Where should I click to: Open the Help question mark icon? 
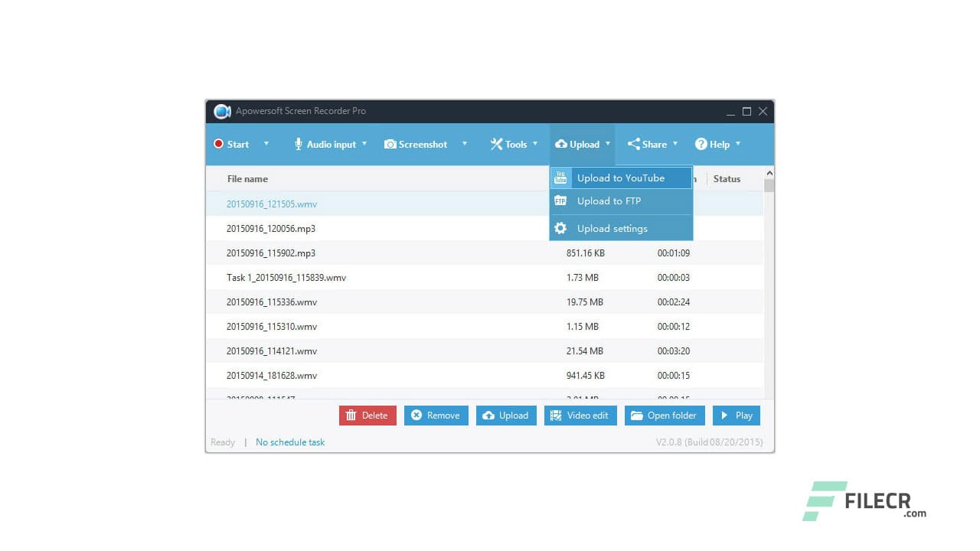[x=702, y=144]
